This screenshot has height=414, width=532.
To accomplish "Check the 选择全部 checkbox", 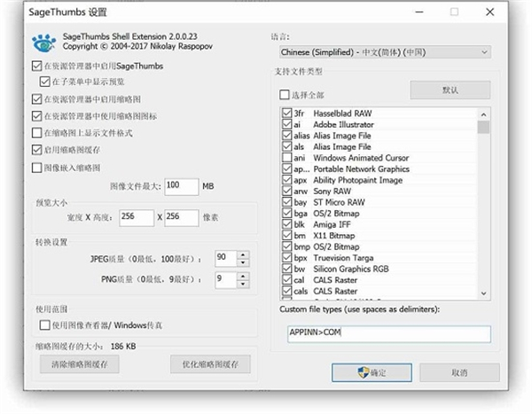I will coord(285,95).
